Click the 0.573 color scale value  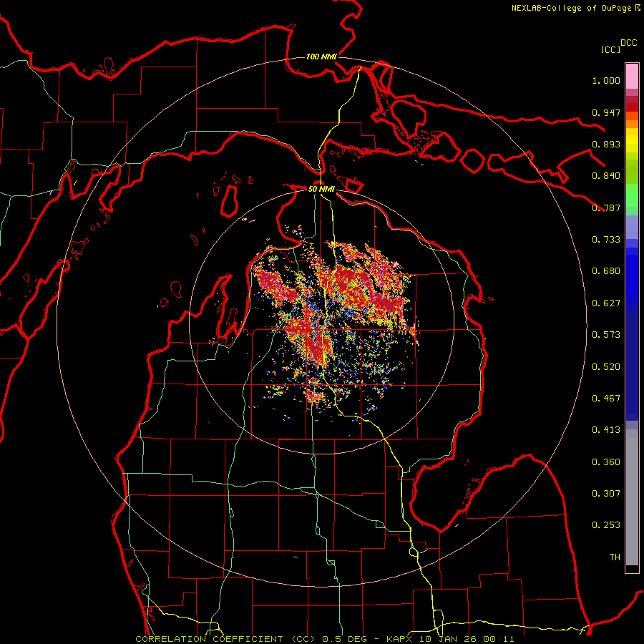[606, 335]
